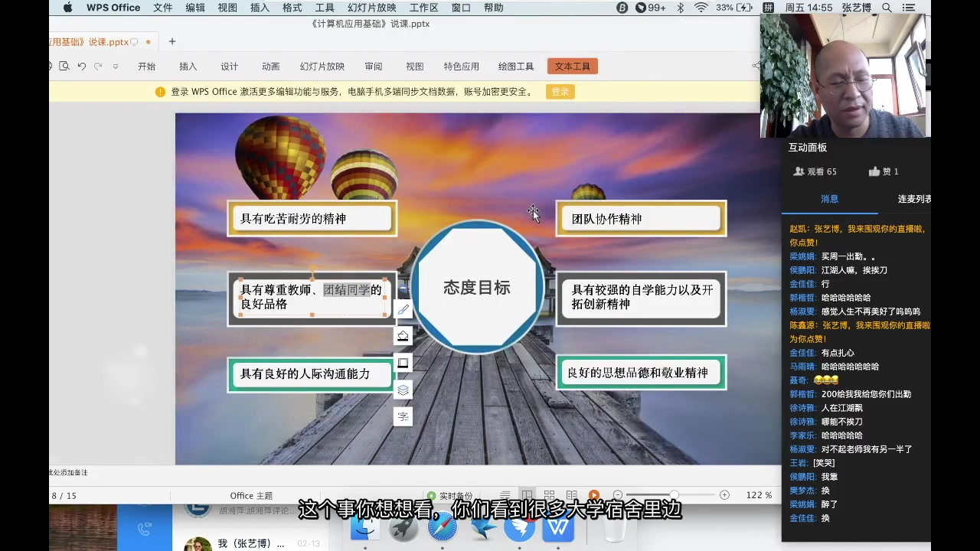The height and width of the screenshot is (551, 980).
Task: Click the orange 登录 login button
Action: pyautogui.click(x=560, y=92)
